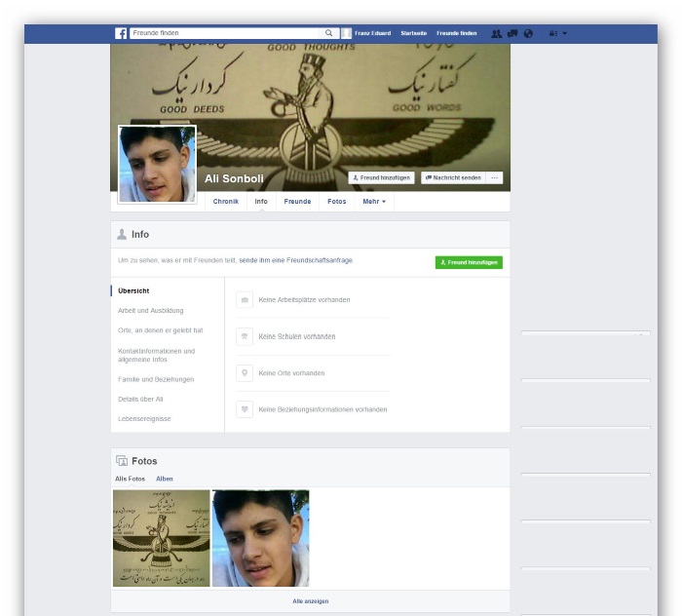
Task: Select Familie und Beziehungen section
Action: click(x=156, y=379)
